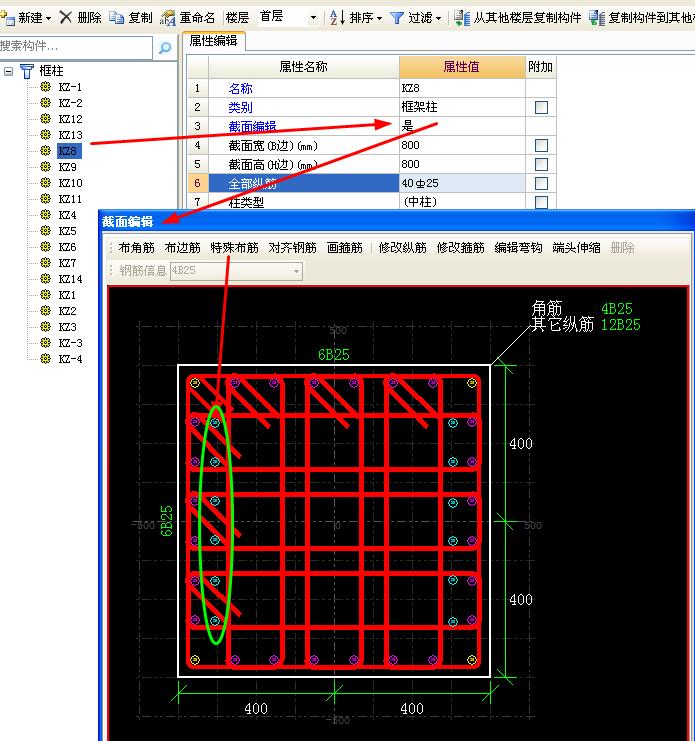The height and width of the screenshot is (741, 695).
Task: Tick the 附加 checkbox for 截面高 row
Action: 541,164
